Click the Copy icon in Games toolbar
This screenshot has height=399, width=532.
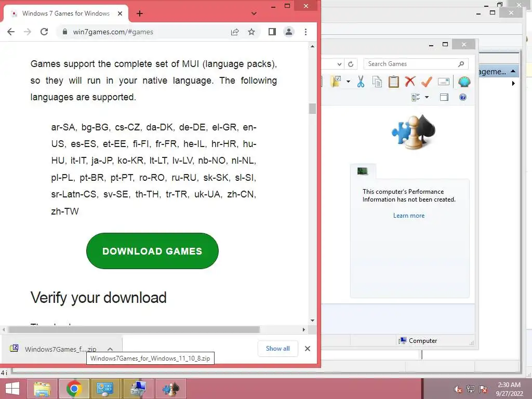[377, 82]
